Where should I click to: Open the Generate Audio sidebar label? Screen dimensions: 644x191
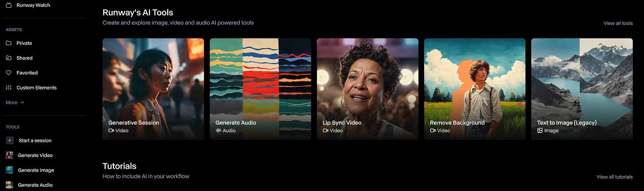point(35,185)
